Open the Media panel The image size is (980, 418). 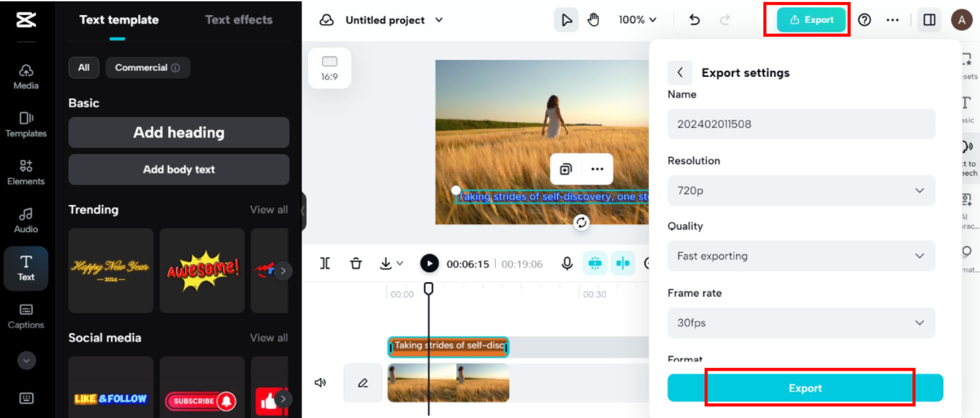26,77
